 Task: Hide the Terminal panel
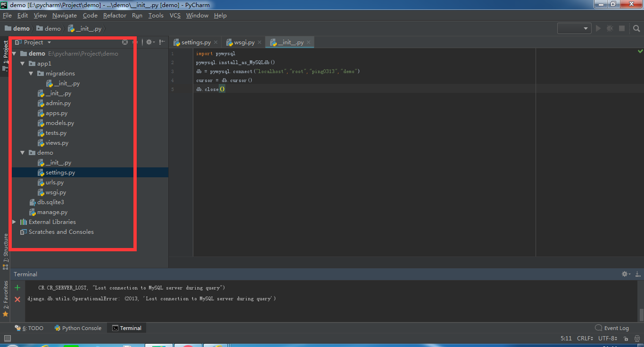637,274
